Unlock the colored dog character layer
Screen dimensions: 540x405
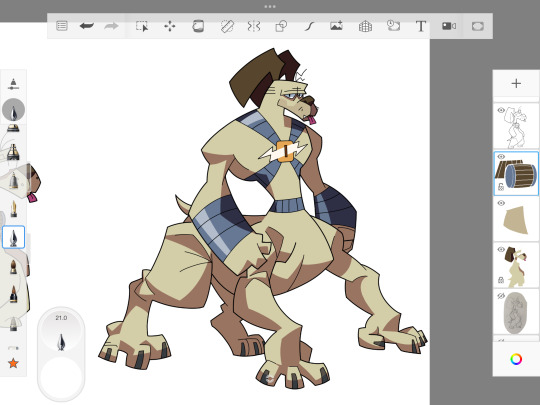click(501, 280)
